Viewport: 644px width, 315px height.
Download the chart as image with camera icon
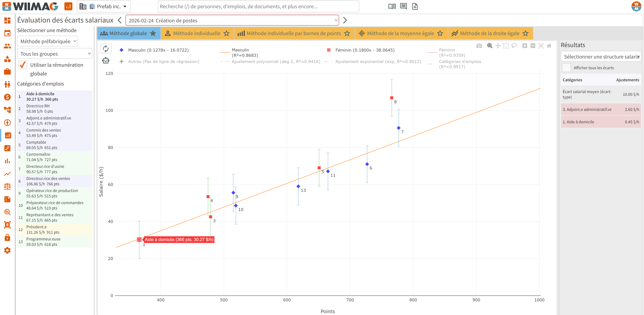click(x=479, y=46)
